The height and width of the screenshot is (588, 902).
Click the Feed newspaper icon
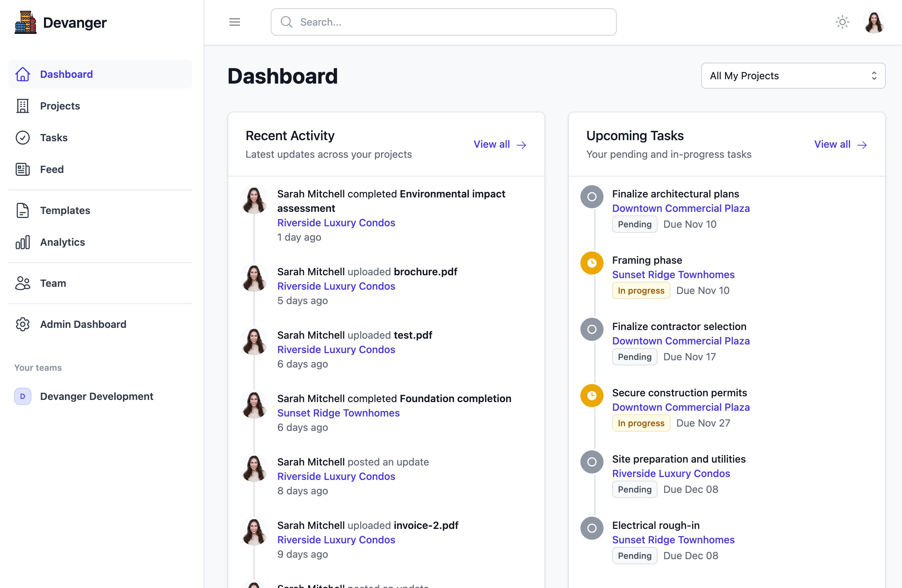(22, 169)
